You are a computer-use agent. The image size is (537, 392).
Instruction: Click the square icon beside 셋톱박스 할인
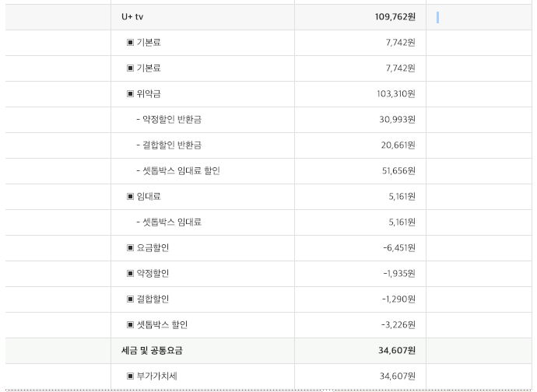(x=130, y=325)
